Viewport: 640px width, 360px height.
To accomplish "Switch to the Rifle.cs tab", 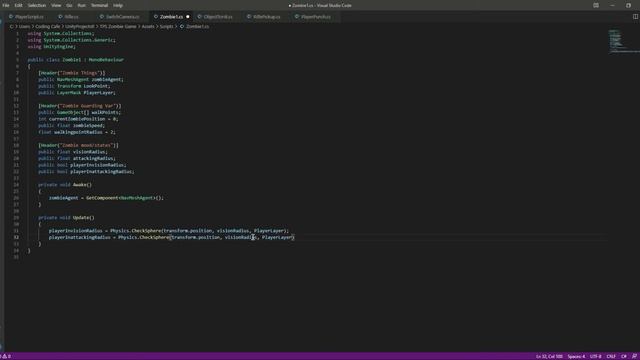I will click(x=71, y=17).
